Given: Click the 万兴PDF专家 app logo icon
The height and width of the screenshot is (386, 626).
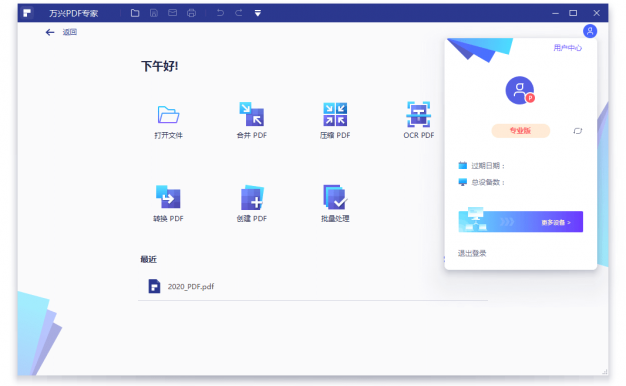Looking at the screenshot, I should point(27,13).
